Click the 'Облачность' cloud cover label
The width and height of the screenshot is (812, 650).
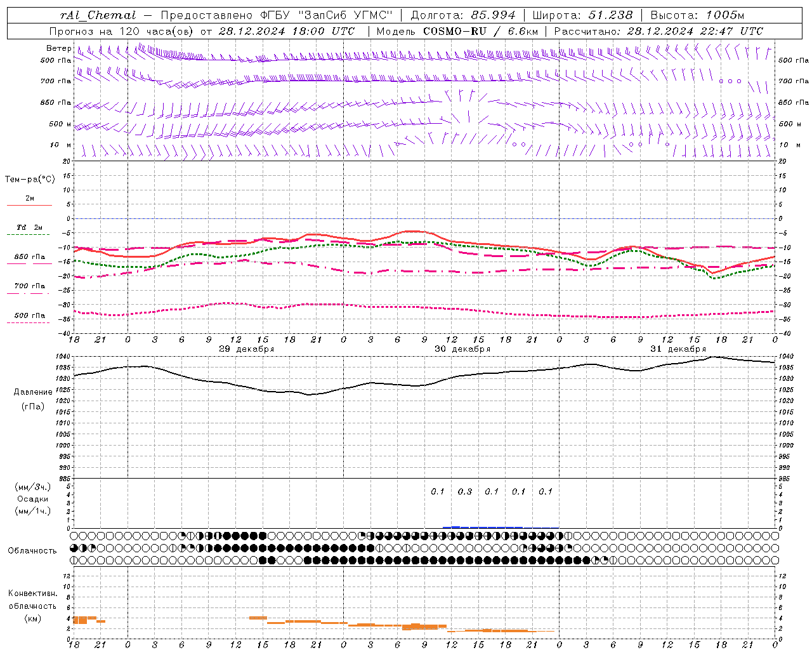(32, 550)
